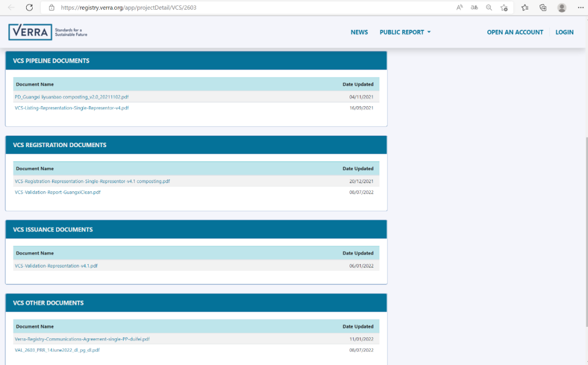Image resolution: width=588 pixels, height=365 pixels.
Task: Open VCS-Listing-Representation-Single-Representor-v4.pdf
Action: tap(72, 108)
